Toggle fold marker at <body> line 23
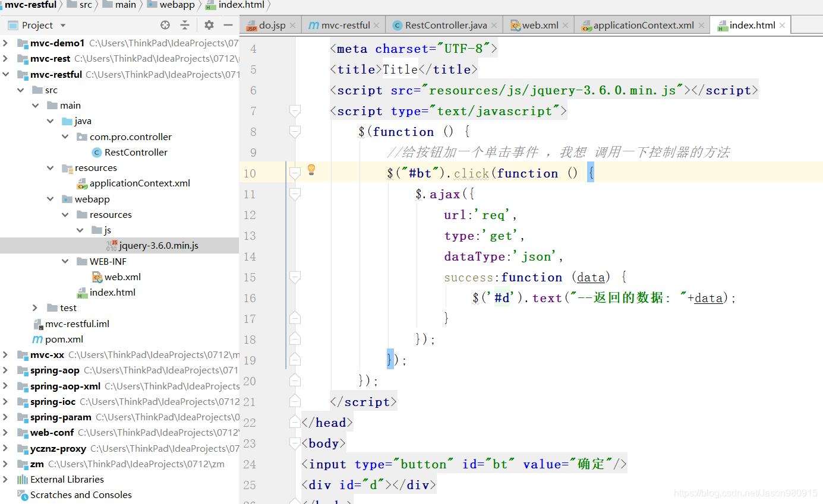 point(295,443)
